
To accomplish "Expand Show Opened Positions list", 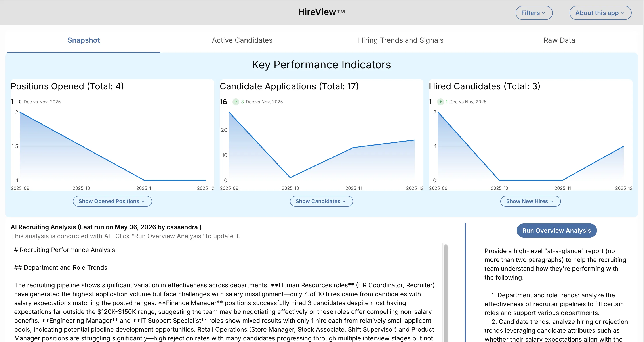I will (x=112, y=201).
